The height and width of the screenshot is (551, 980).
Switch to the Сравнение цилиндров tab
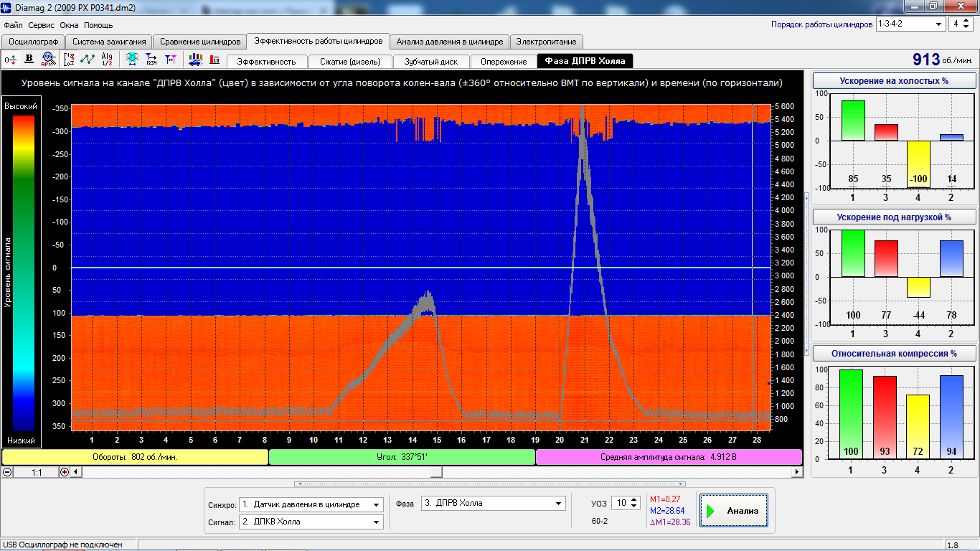click(x=200, y=42)
